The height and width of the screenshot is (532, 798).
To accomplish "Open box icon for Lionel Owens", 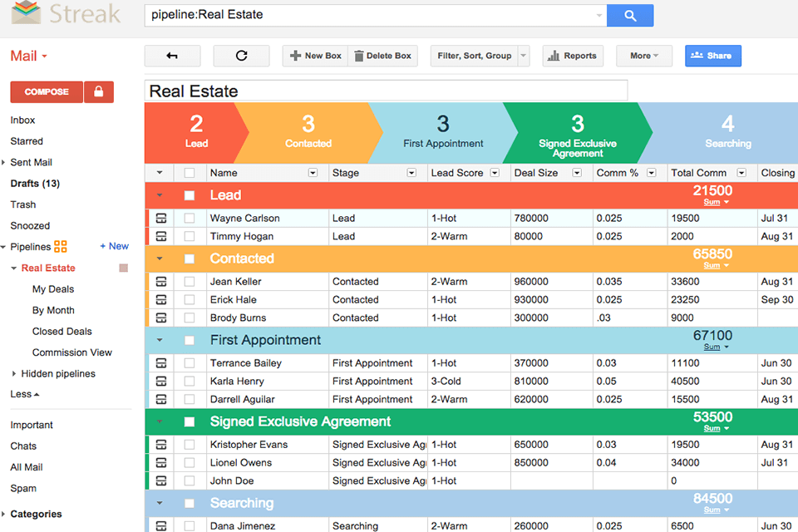I will click(160, 463).
